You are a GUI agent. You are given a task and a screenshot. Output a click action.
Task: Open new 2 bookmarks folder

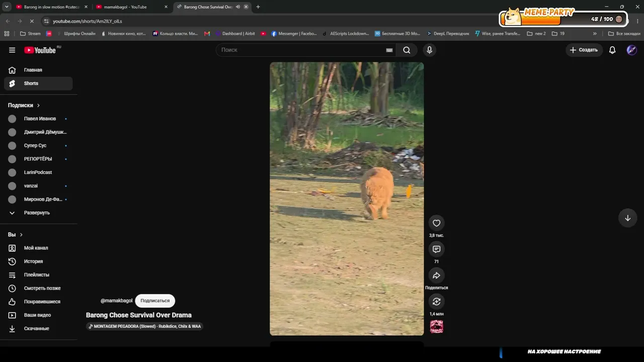(x=536, y=34)
